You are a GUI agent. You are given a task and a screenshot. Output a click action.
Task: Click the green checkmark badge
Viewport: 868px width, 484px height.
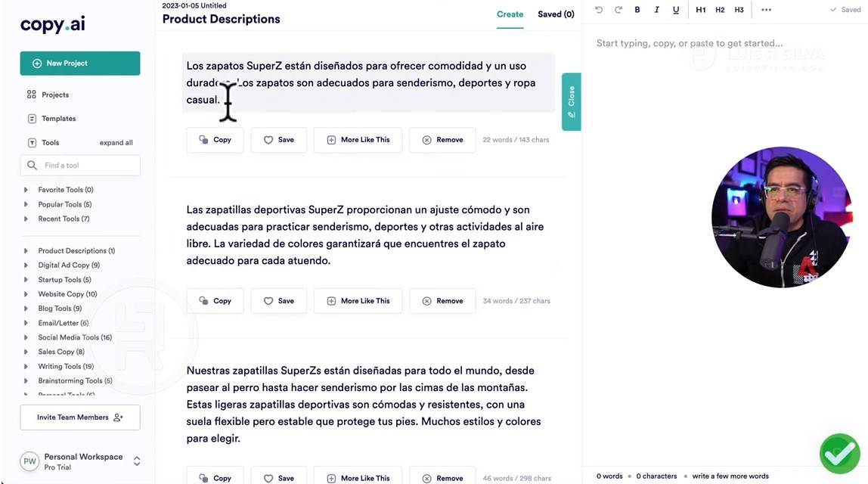(840, 454)
